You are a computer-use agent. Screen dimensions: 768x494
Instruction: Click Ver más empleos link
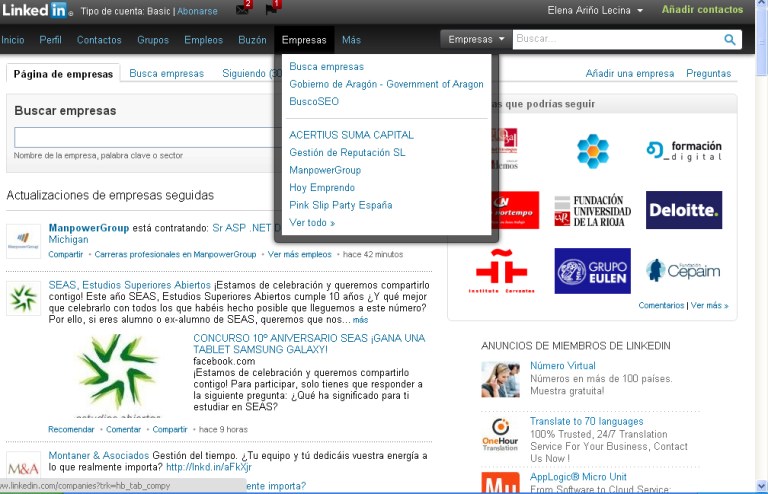(x=300, y=255)
